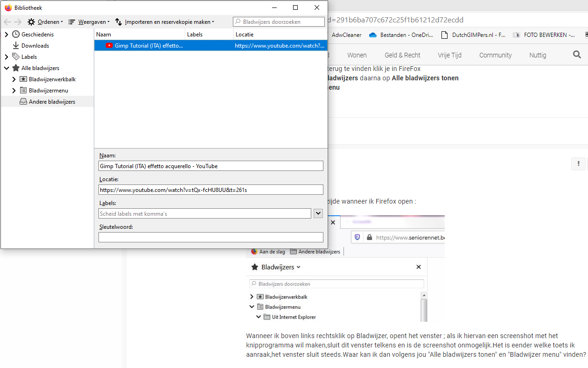Expand the Geschiedenis tree node
The image size is (588, 368).
tap(7, 35)
